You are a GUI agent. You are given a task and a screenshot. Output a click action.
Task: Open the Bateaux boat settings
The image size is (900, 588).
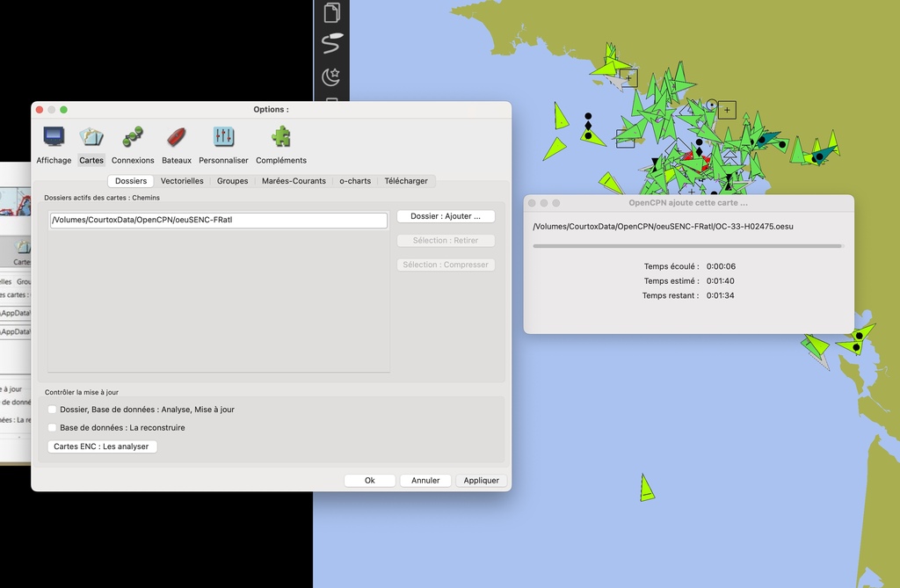point(176,137)
